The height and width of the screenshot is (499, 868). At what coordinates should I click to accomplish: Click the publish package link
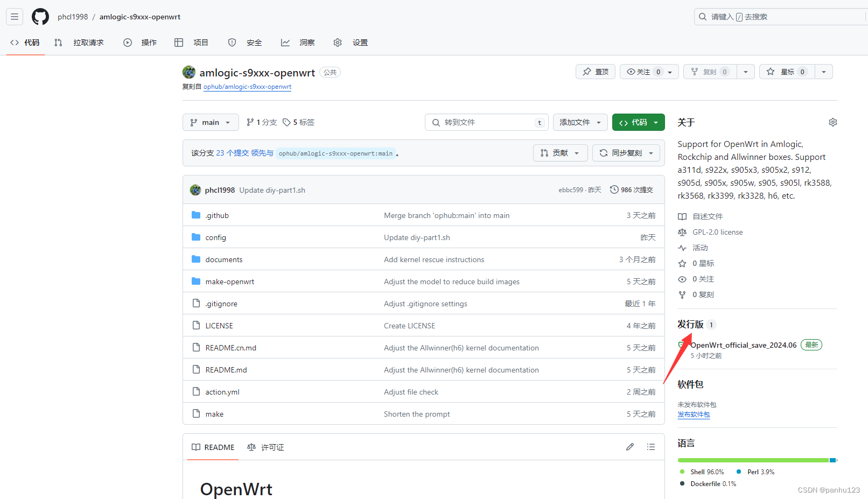tap(694, 414)
